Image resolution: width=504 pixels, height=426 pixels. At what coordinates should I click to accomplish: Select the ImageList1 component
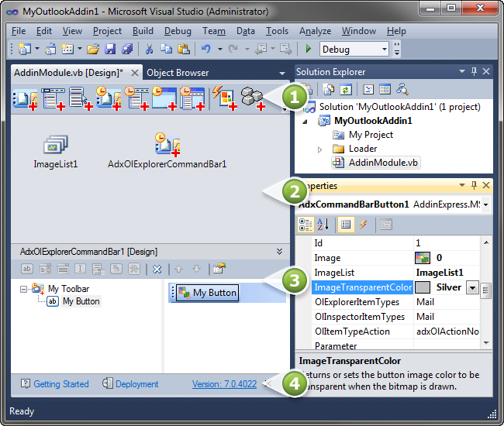[x=56, y=152]
